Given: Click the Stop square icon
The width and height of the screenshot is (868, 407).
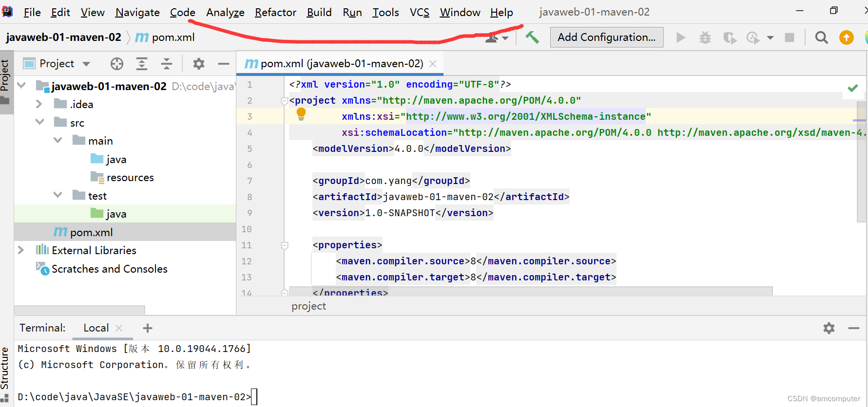Looking at the screenshot, I should pyautogui.click(x=790, y=37).
